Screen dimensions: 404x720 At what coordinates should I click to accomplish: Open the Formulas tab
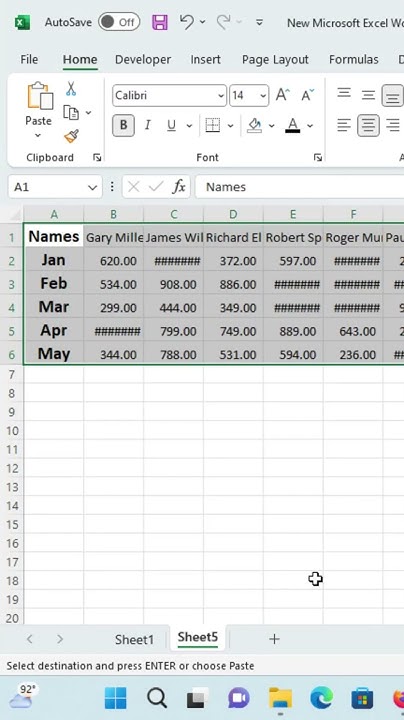click(354, 59)
